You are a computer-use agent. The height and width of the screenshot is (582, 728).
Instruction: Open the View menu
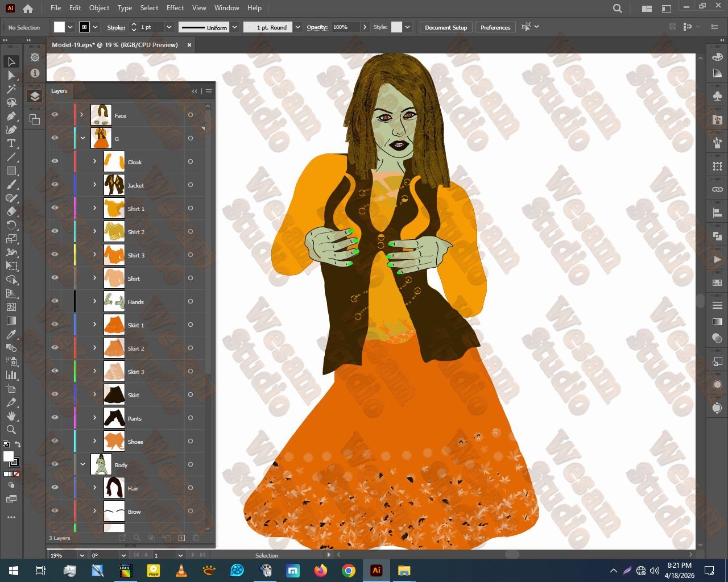tap(199, 8)
